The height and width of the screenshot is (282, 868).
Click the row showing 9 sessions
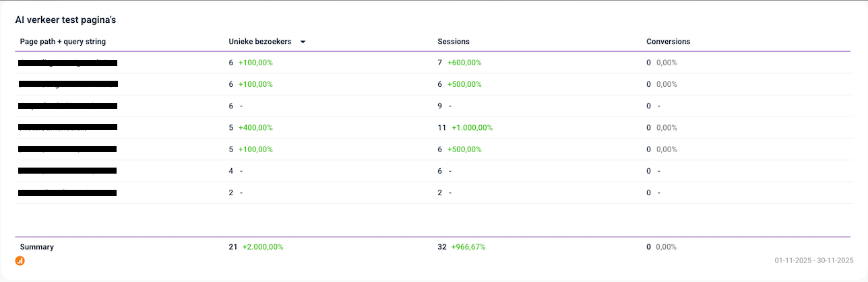pos(440,106)
